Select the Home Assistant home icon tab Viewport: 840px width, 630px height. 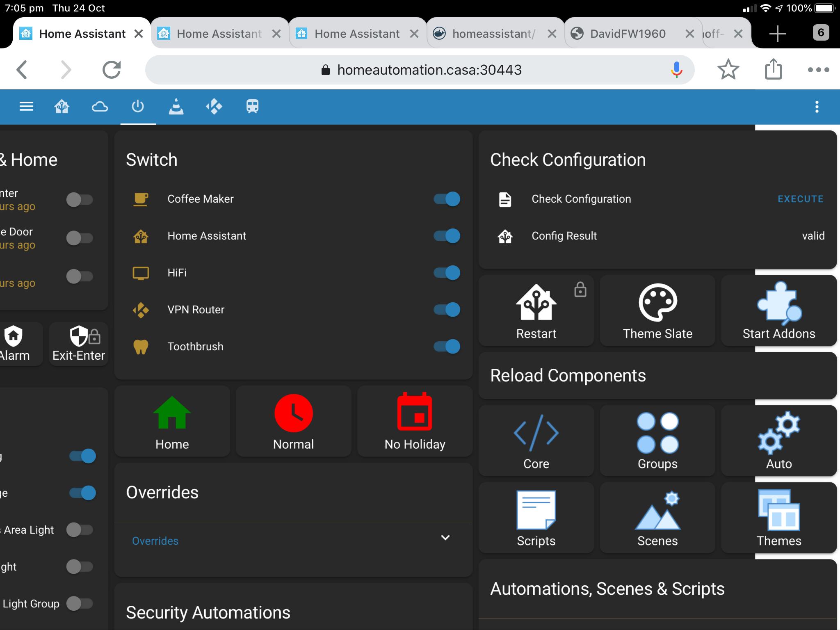pos(62,107)
